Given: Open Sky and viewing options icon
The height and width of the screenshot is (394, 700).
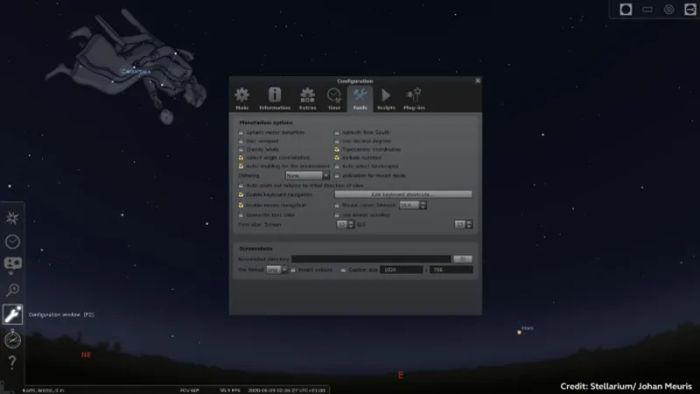Looking at the screenshot, I should [12, 265].
